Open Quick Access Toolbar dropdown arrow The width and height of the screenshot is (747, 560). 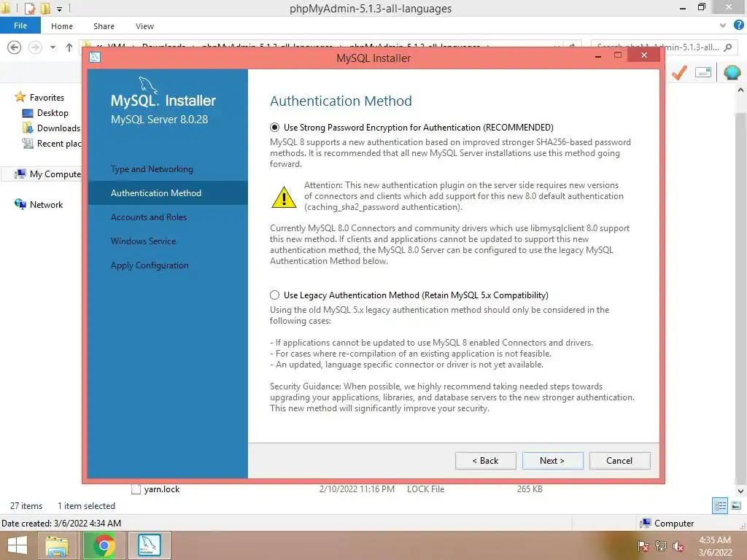pos(59,9)
